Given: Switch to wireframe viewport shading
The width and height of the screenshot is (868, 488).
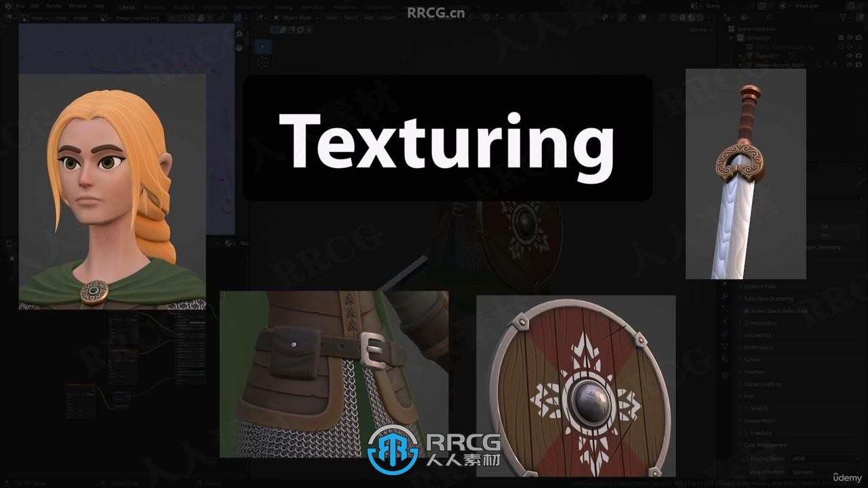Looking at the screenshot, I should point(675,18).
